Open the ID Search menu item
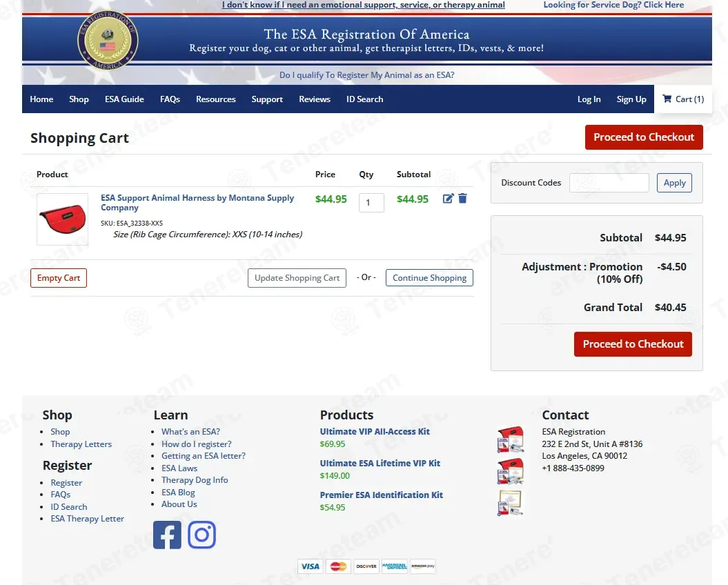Image resolution: width=728 pixels, height=585 pixels. coord(365,99)
